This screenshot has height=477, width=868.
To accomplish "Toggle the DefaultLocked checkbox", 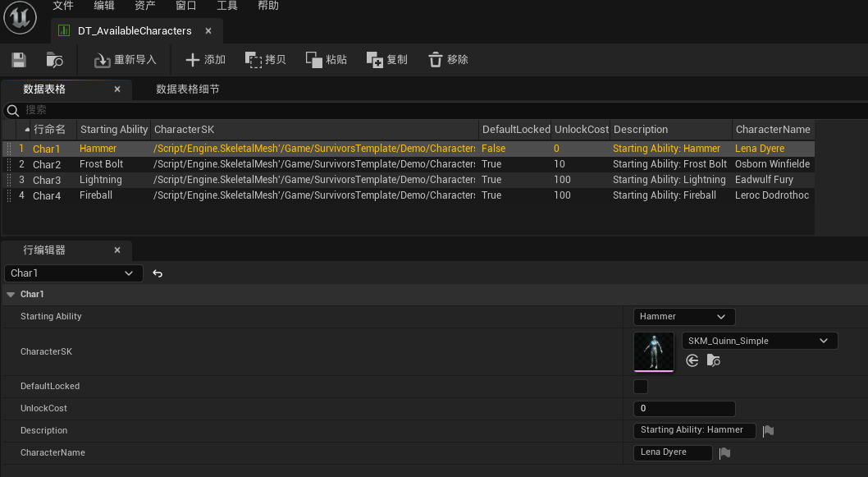I will pyautogui.click(x=641, y=387).
